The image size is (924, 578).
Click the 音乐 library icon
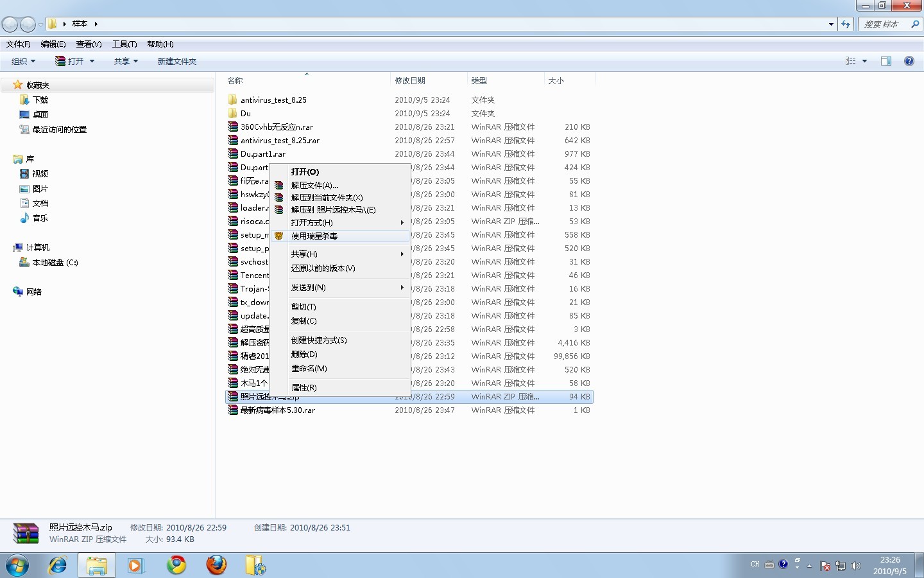(24, 218)
